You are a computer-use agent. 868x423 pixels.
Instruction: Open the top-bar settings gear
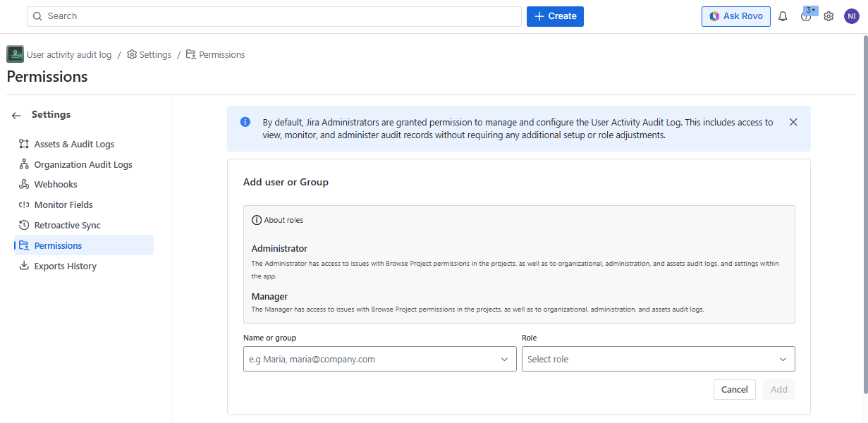[x=829, y=16]
